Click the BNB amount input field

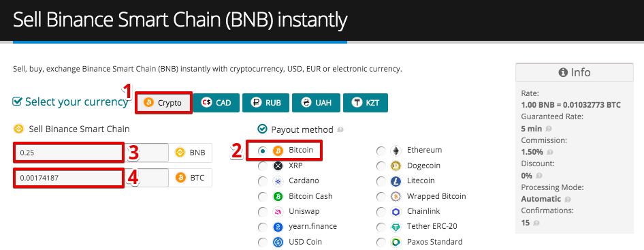click(91, 153)
